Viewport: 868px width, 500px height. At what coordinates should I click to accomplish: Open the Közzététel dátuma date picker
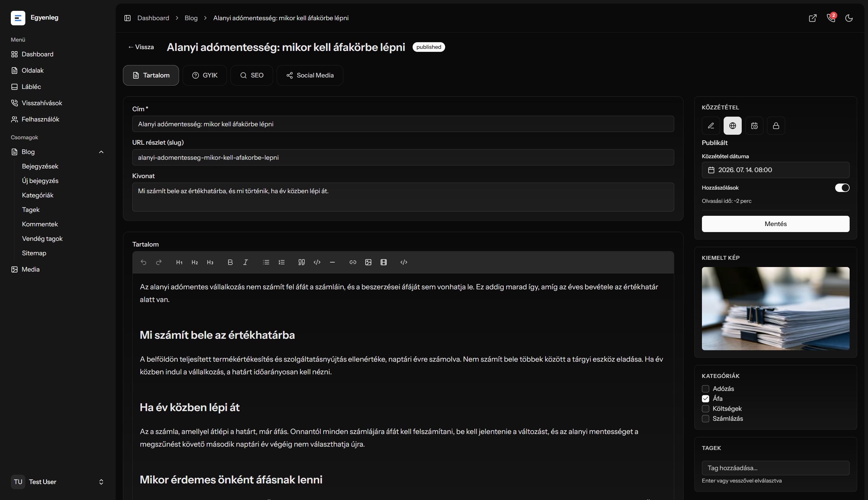[776, 170]
